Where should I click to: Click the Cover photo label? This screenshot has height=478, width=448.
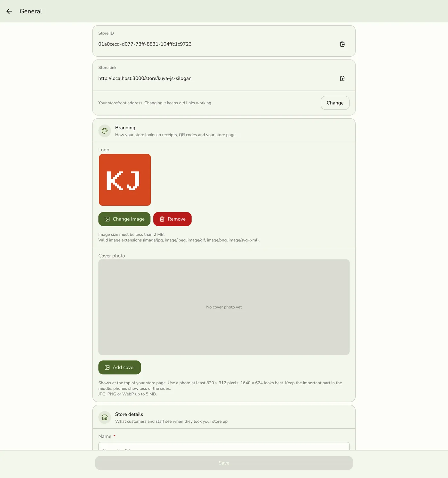(x=112, y=256)
